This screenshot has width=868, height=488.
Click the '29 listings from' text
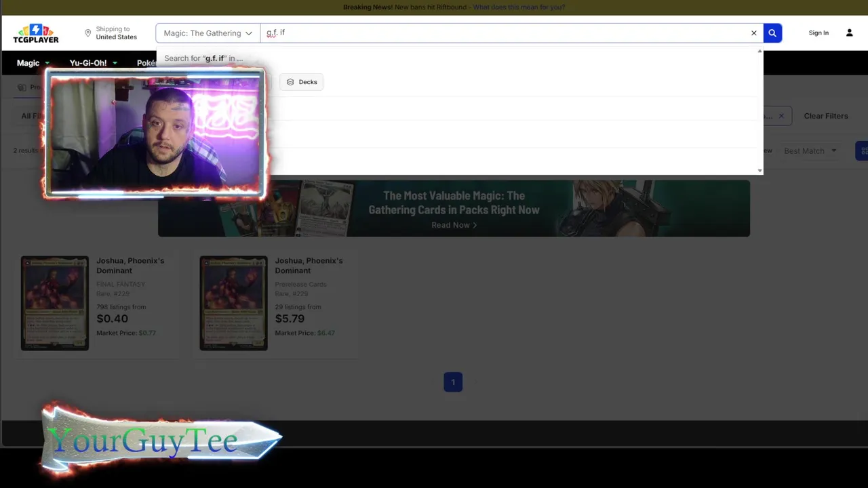[298, 307]
